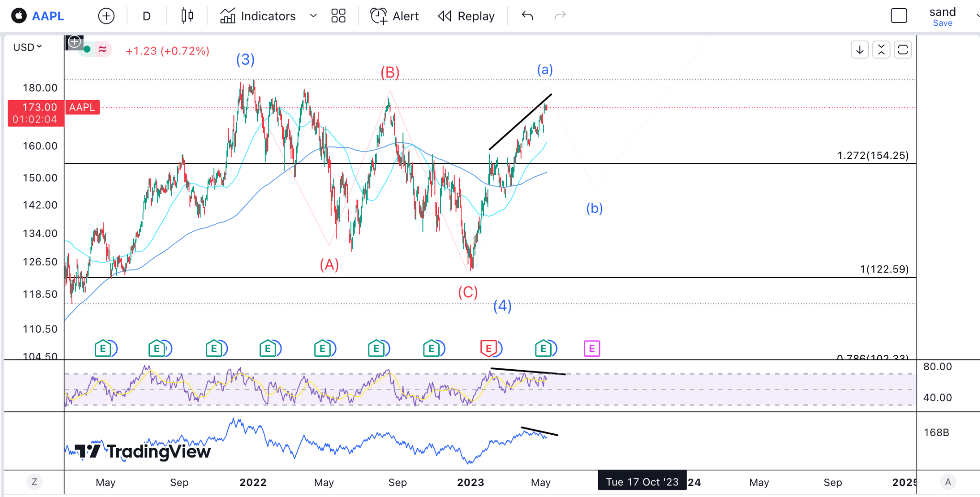Click the Apple logo next to AAPL

pyautogui.click(x=19, y=16)
